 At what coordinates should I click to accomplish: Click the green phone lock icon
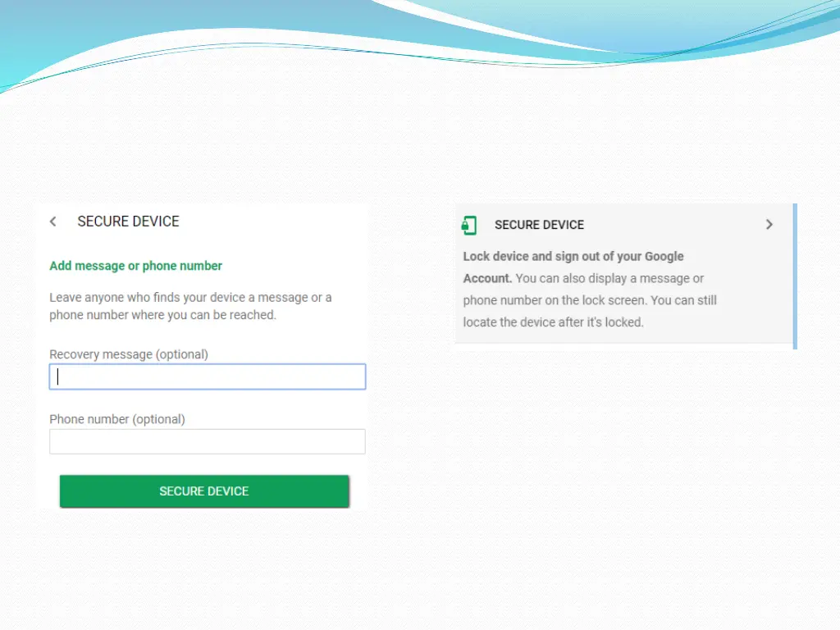pos(469,225)
